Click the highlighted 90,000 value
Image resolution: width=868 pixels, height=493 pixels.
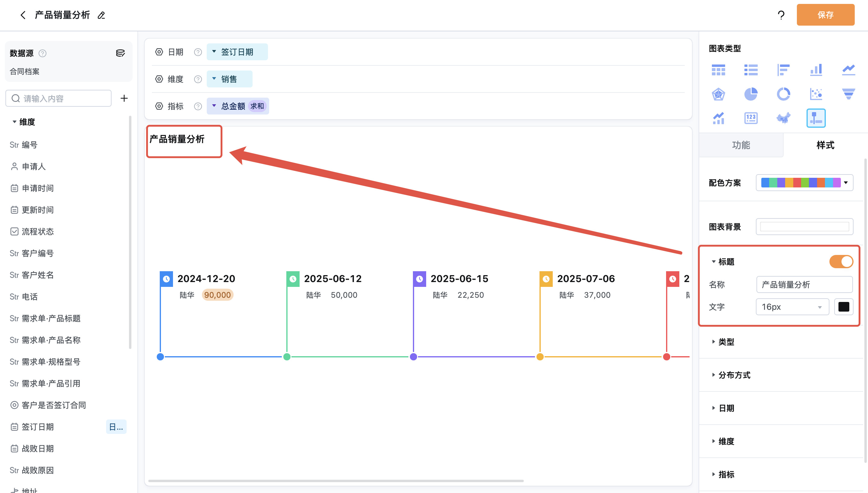(x=217, y=295)
